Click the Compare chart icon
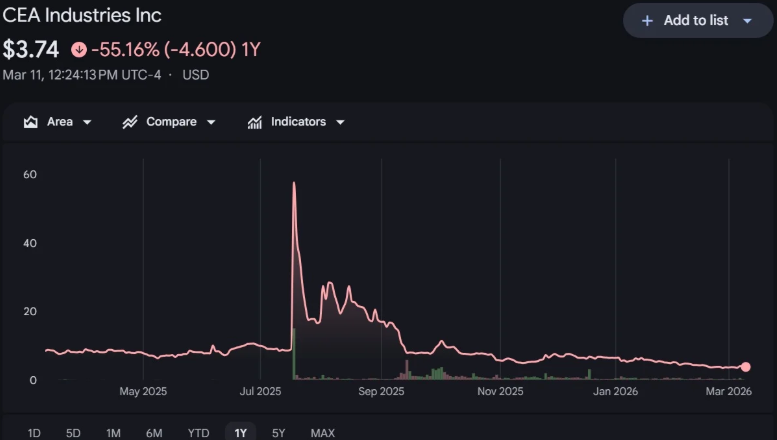 130,122
